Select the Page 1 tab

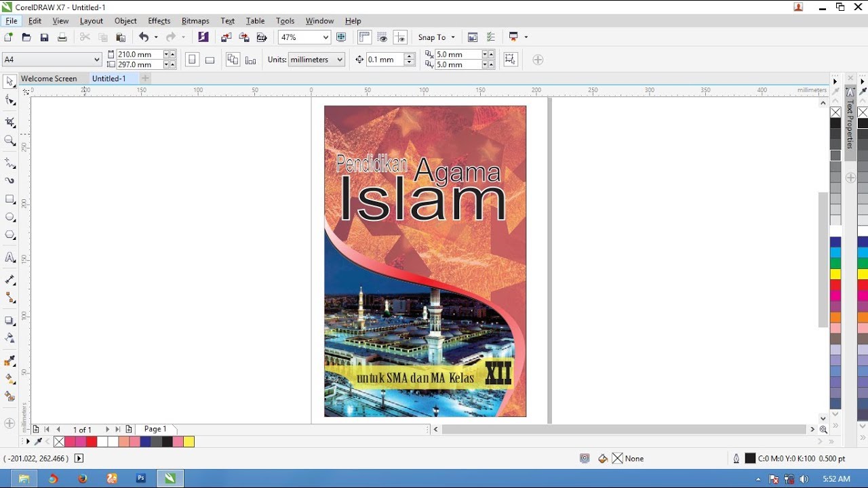[x=155, y=429]
